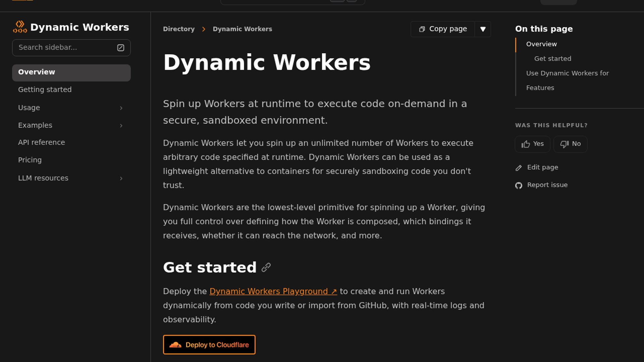Click the sidebar search clear icon
This screenshot has width=644, height=362.
pyautogui.click(x=121, y=48)
